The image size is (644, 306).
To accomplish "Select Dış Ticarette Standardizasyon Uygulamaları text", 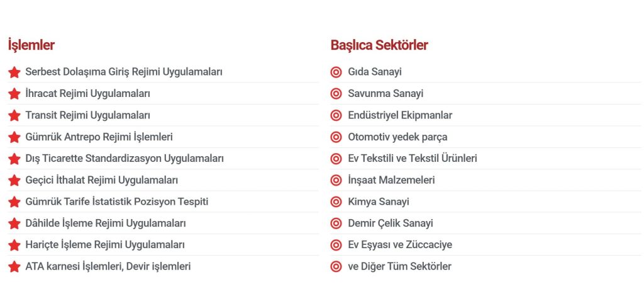I will (124, 158).
